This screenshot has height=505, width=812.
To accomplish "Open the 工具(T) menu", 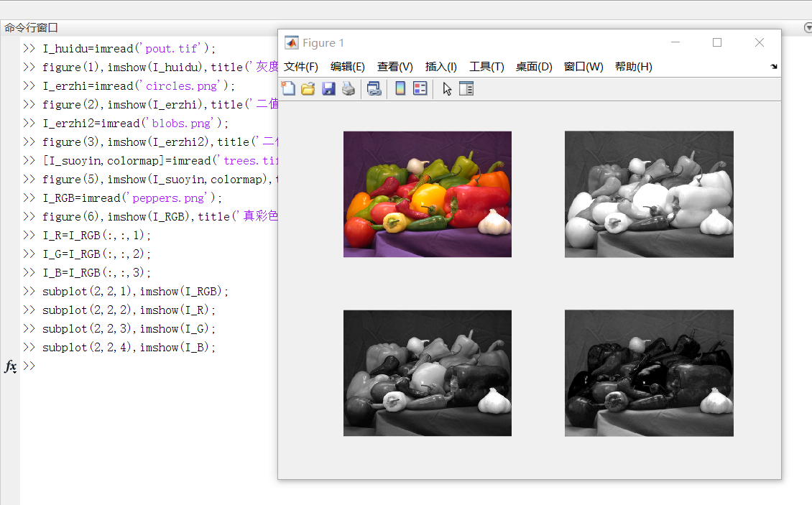I will pyautogui.click(x=486, y=66).
